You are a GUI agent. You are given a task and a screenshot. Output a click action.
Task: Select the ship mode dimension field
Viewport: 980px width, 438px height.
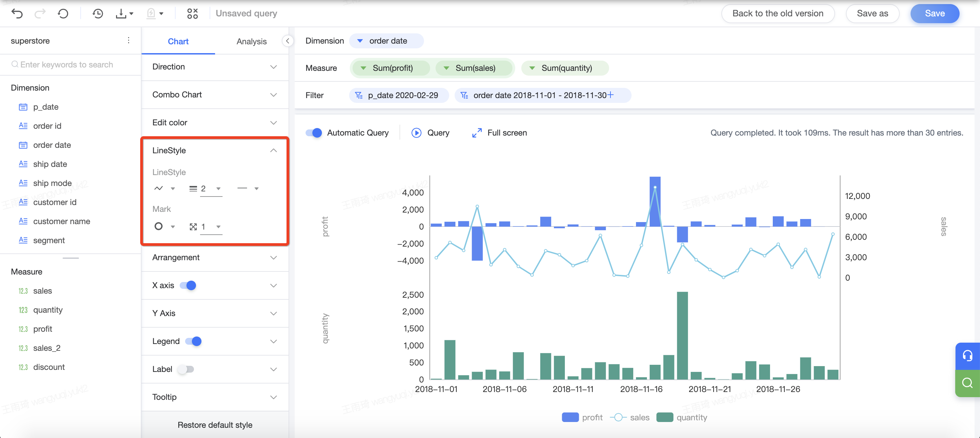tap(45, 183)
